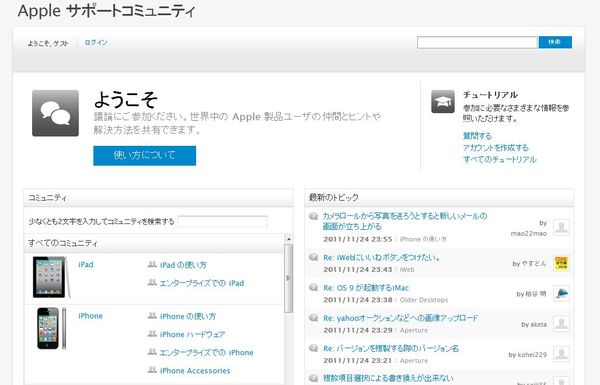The image size is (600, 385).
Task: Click the iWeb category label under the topic
Action: pyautogui.click(x=407, y=270)
